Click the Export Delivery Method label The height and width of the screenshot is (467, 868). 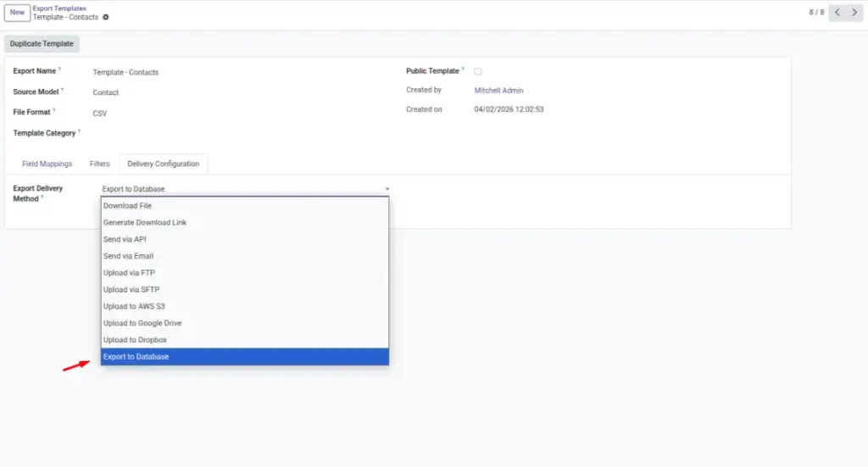tap(37, 193)
